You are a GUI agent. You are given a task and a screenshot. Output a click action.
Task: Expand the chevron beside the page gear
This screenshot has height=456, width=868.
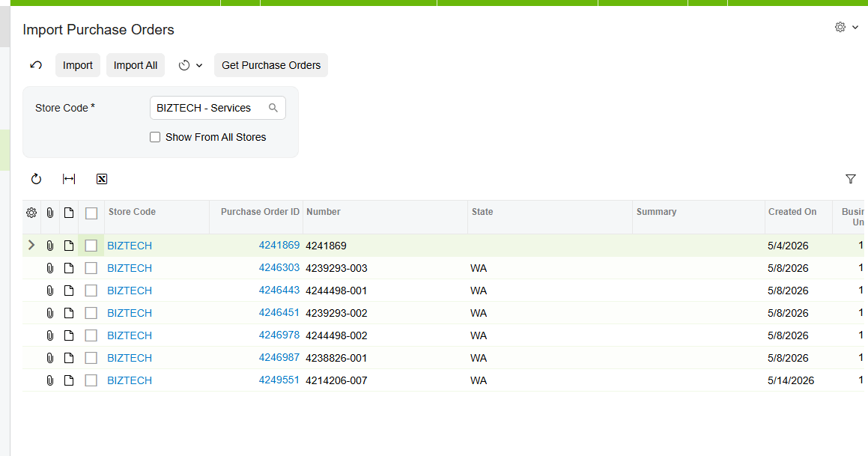pyautogui.click(x=855, y=27)
